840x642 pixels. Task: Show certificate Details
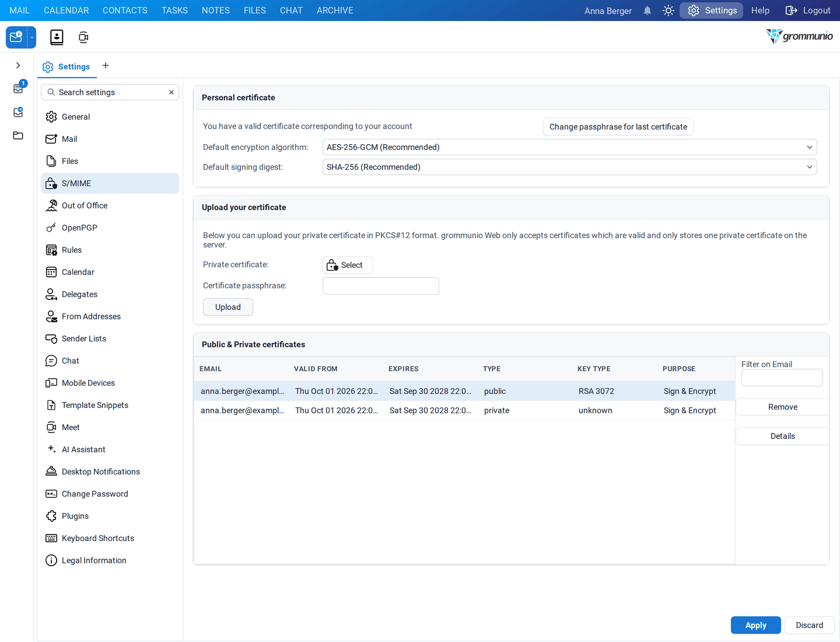tap(782, 436)
